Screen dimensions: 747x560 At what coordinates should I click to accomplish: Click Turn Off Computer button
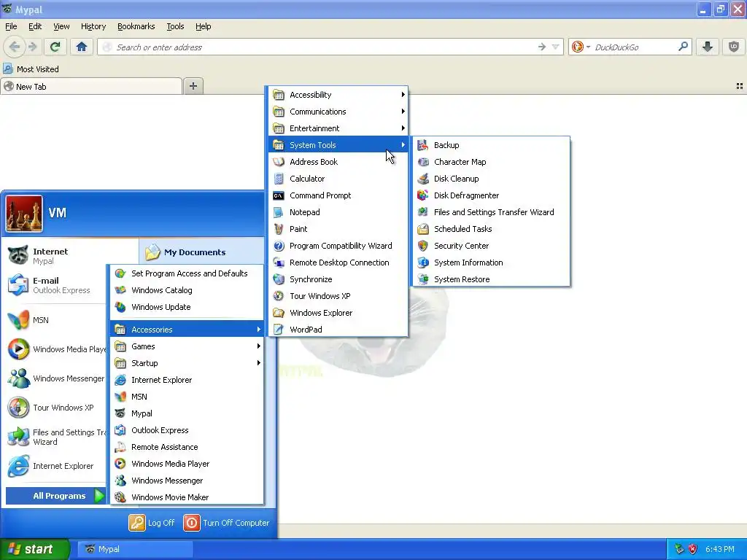[x=227, y=522]
